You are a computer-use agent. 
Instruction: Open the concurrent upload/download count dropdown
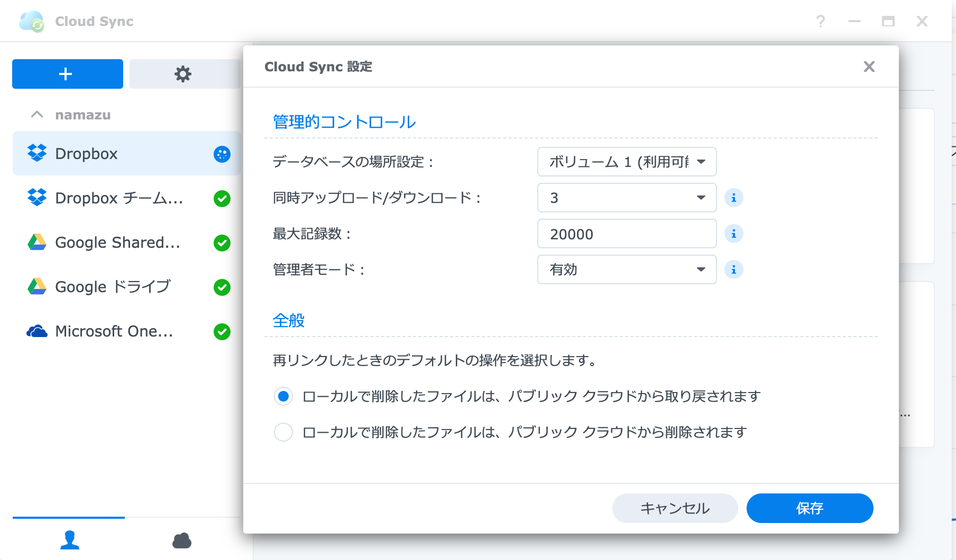pyautogui.click(x=627, y=198)
